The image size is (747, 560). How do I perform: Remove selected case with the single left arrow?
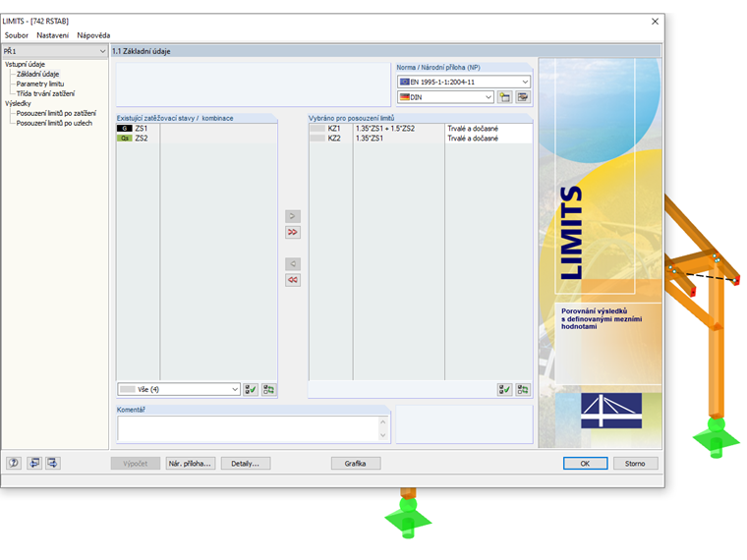pyautogui.click(x=293, y=264)
